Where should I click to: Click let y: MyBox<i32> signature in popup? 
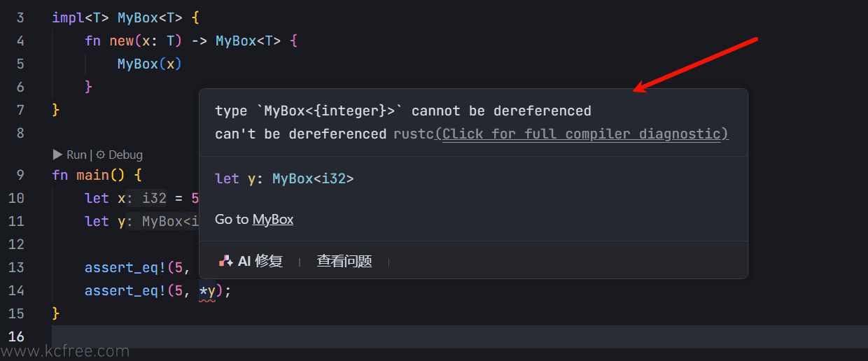(284, 179)
